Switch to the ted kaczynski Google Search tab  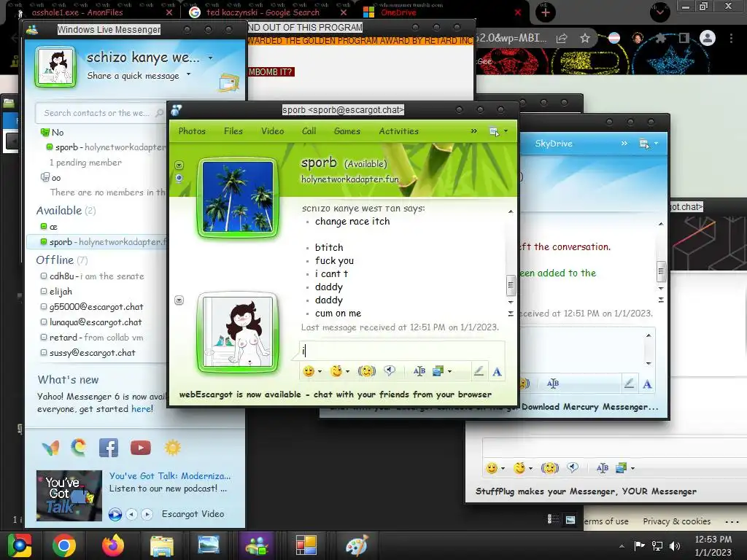(x=263, y=12)
